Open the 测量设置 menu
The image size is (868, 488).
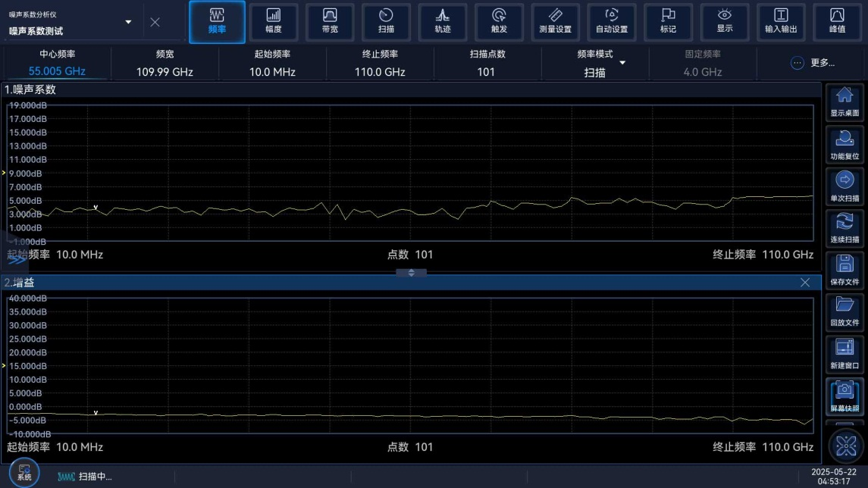(x=555, y=21)
